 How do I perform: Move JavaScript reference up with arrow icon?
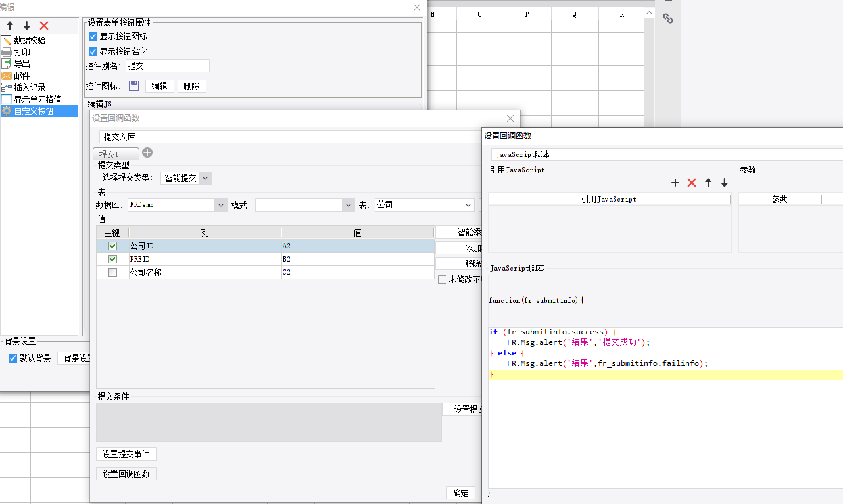coord(708,183)
